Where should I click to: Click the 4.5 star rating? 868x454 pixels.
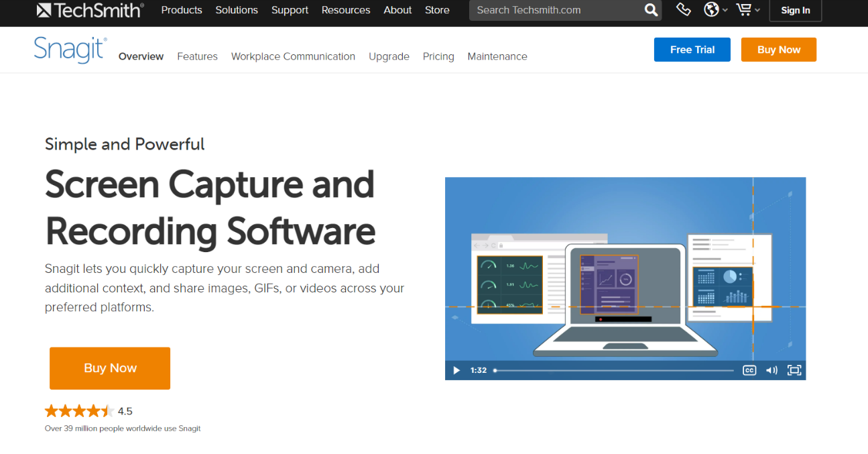click(88, 411)
